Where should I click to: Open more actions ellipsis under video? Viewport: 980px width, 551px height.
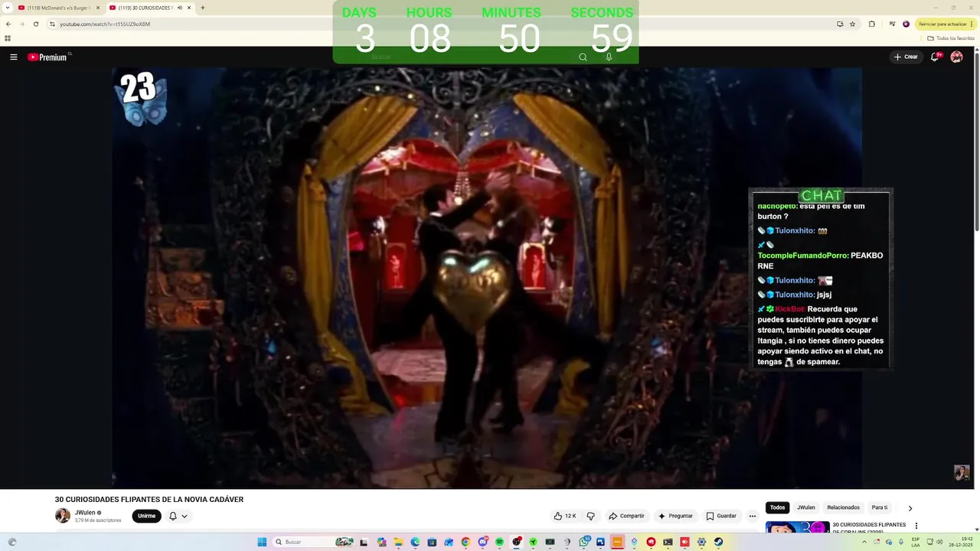click(x=752, y=516)
